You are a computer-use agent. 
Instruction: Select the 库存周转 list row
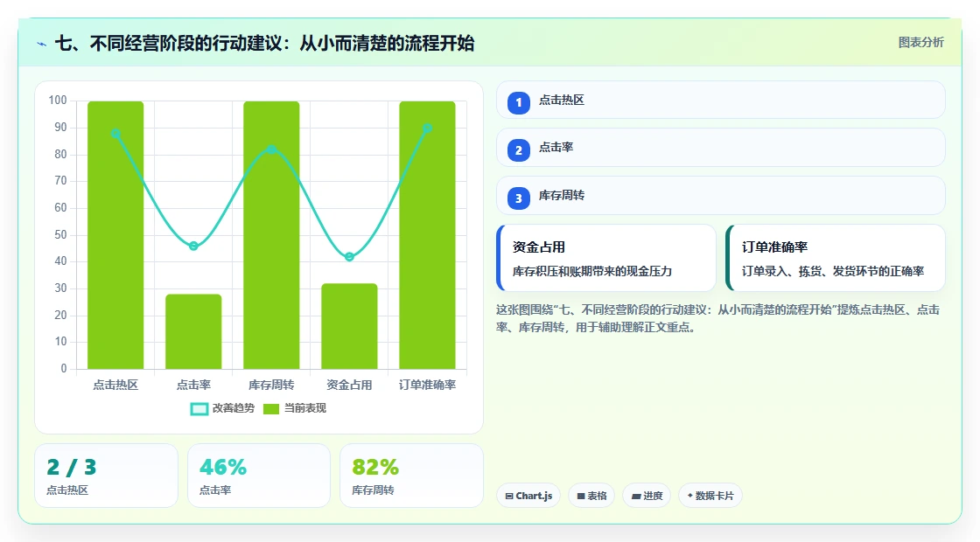point(721,196)
